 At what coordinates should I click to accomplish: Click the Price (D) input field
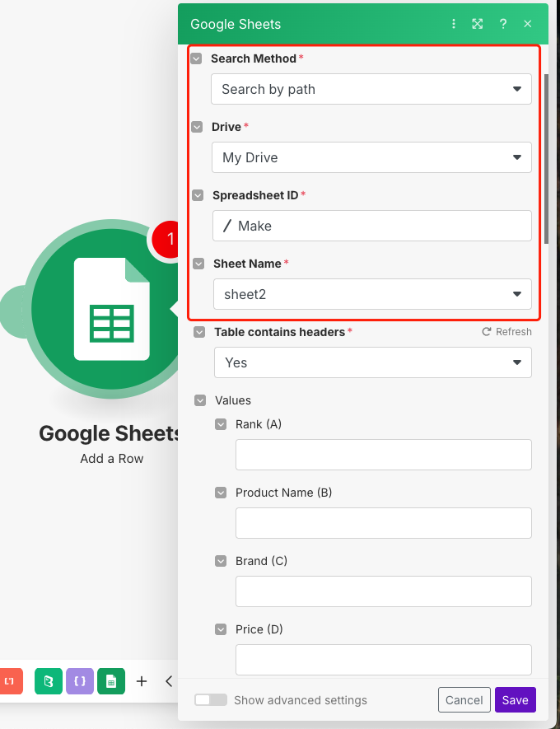(x=384, y=659)
